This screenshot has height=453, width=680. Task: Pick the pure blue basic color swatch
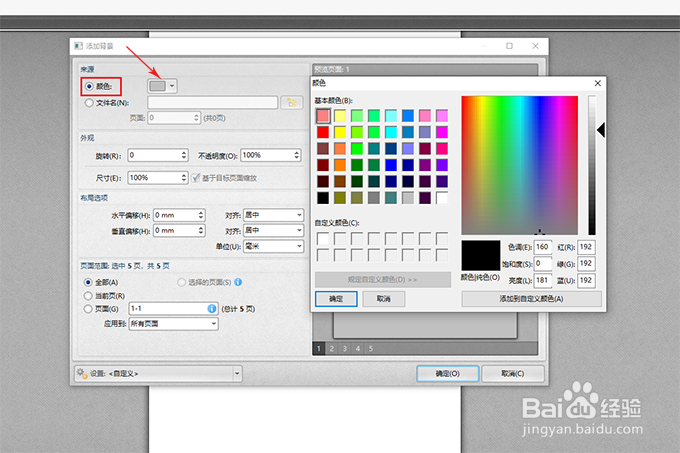coord(391,165)
